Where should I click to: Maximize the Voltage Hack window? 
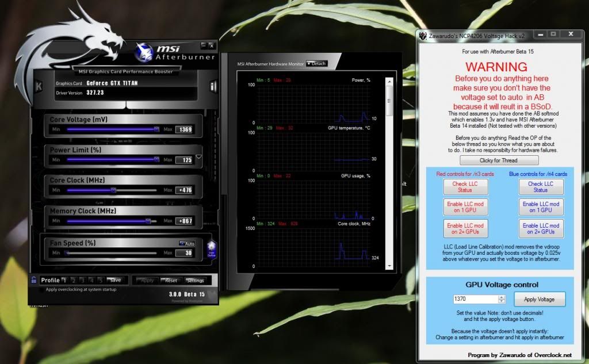coord(553,34)
